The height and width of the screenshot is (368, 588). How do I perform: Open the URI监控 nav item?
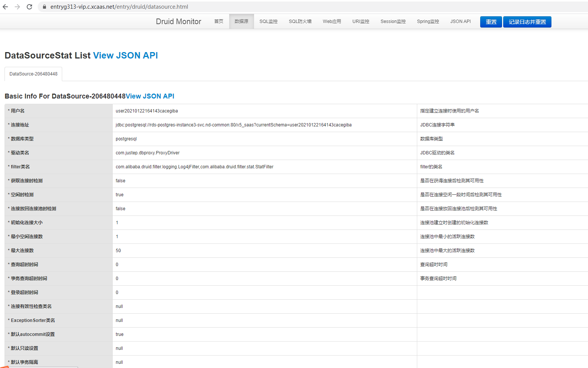[x=361, y=22]
